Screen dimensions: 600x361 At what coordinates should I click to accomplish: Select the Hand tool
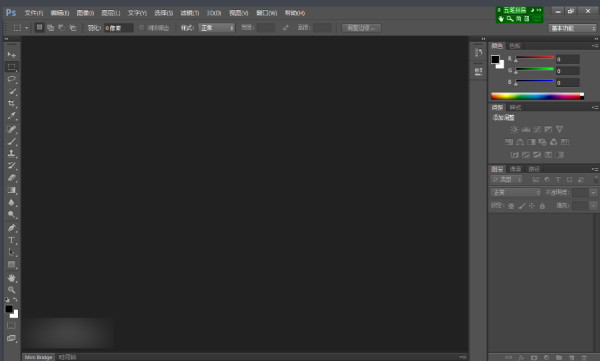(11, 278)
